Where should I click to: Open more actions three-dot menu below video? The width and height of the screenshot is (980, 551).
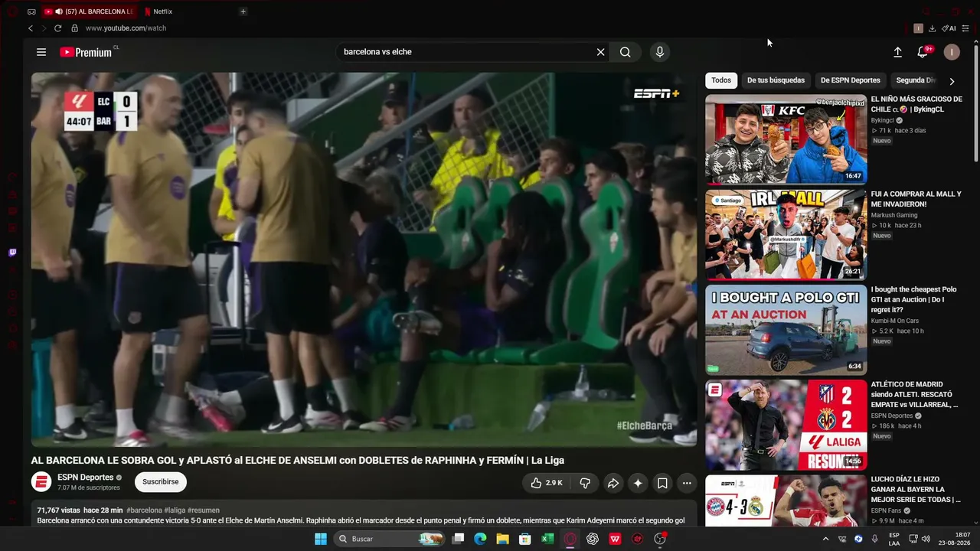tap(687, 483)
